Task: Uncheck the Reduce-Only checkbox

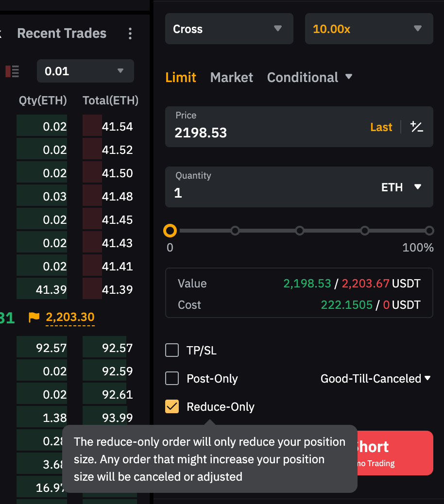Action: pos(172,406)
